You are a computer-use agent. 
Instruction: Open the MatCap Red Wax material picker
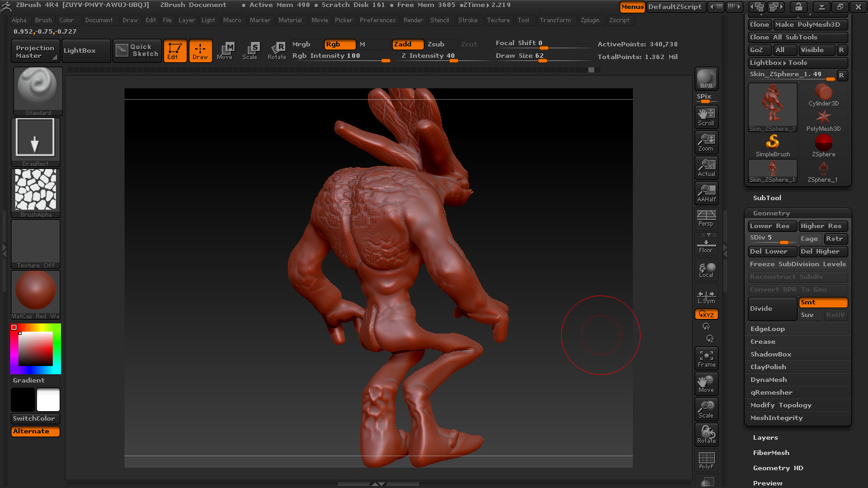(x=36, y=295)
